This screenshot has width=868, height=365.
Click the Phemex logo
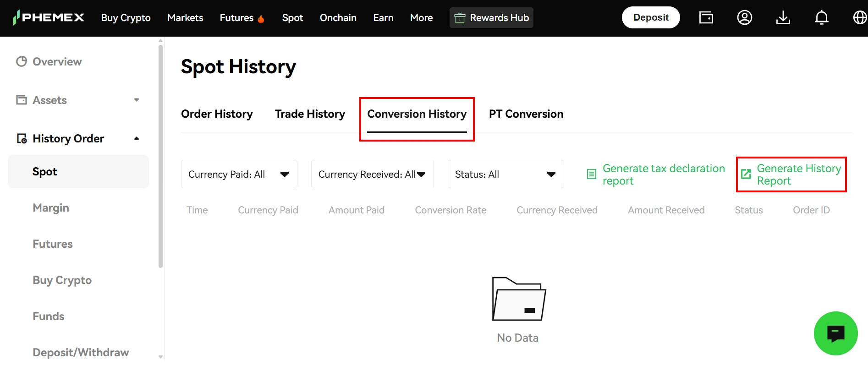pyautogui.click(x=49, y=17)
